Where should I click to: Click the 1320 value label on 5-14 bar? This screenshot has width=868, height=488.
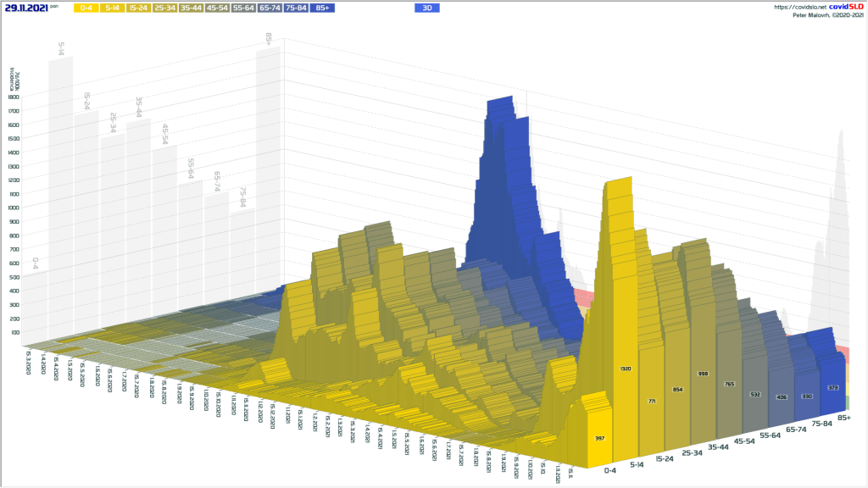click(x=626, y=370)
